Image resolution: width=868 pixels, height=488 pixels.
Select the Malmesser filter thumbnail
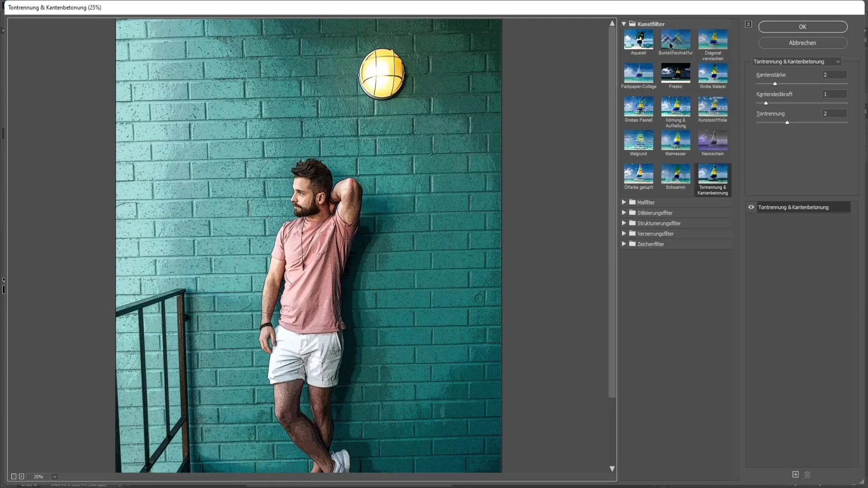coord(675,140)
